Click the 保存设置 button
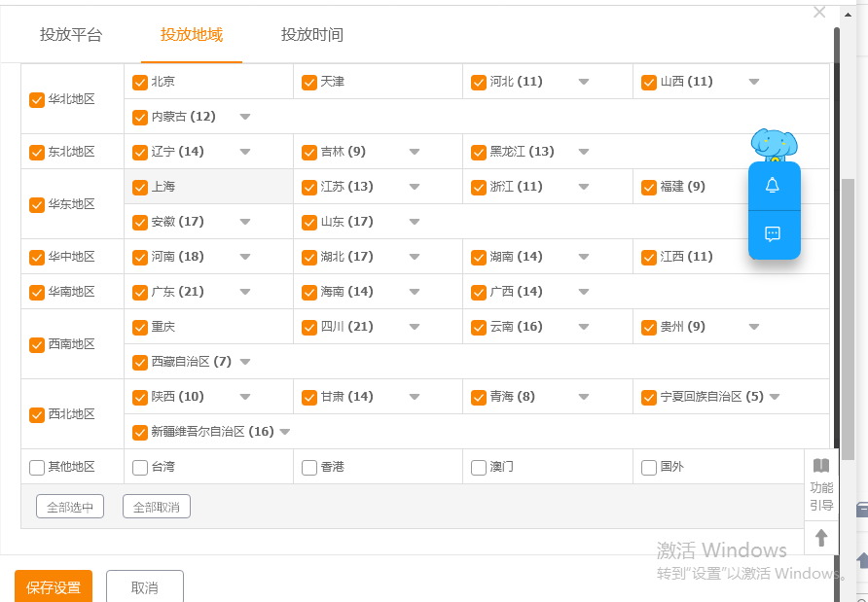This screenshot has width=868, height=602. [x=54, y=586]
